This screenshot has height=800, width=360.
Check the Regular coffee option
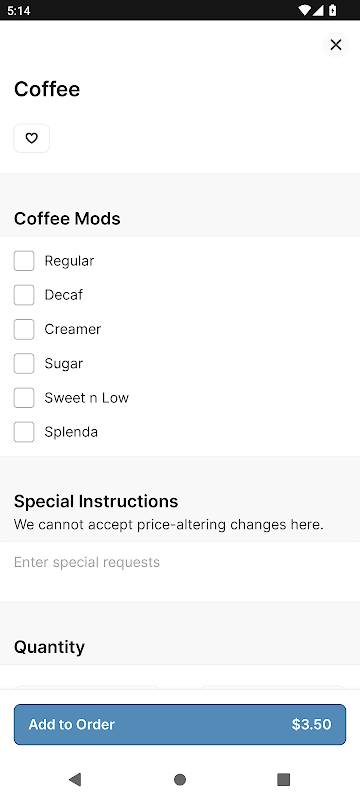(x=24, y=261)
